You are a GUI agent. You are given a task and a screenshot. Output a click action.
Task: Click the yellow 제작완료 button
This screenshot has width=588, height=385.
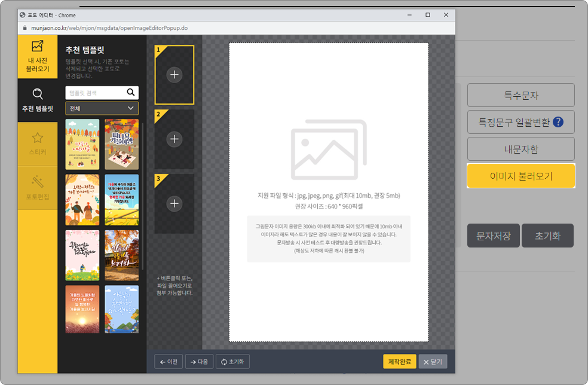coord(399,362)
